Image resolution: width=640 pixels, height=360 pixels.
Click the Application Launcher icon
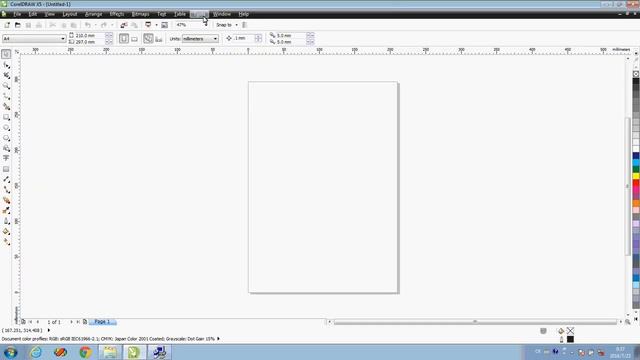(148, 25)
